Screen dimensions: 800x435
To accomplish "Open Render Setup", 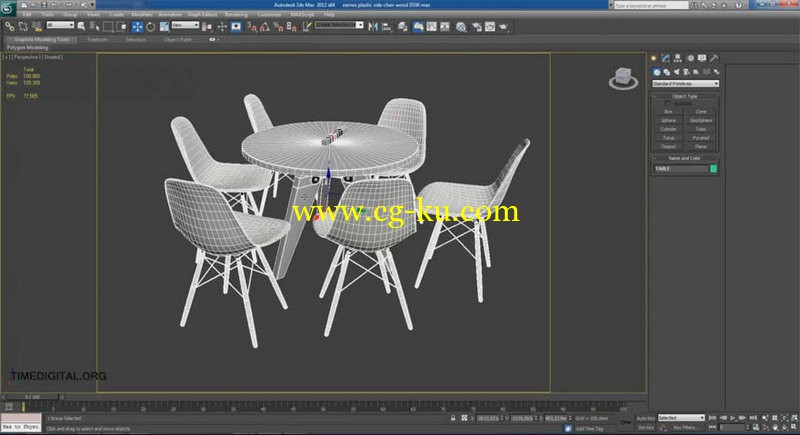I will pos(477,27).
